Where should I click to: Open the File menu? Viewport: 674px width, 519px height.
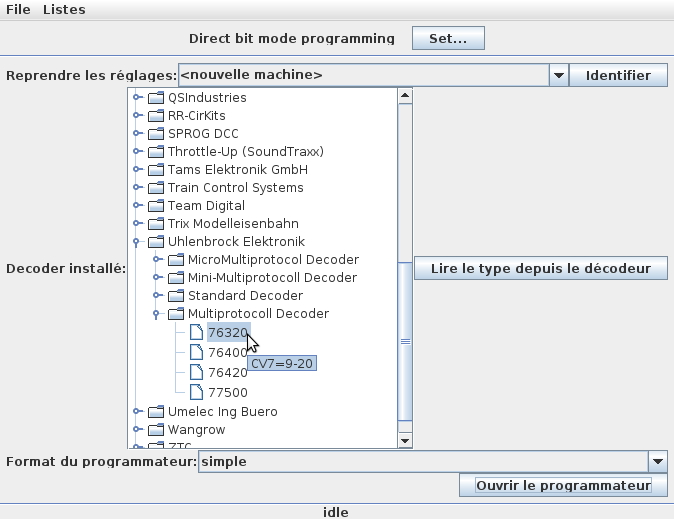[18, 9]
